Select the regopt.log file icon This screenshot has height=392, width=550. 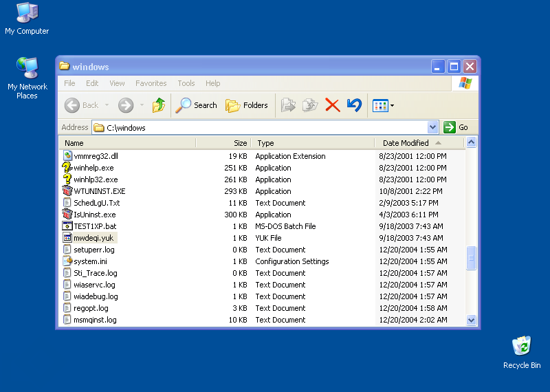(x=67, y=308)
